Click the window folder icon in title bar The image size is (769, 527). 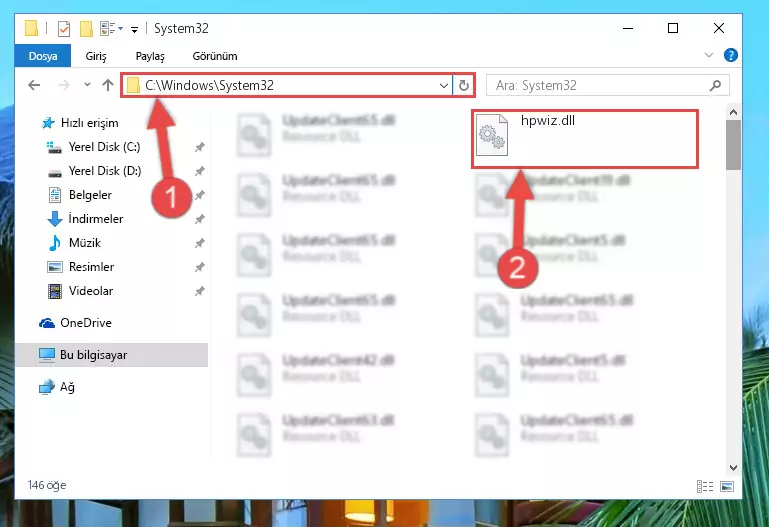(x=31, y=28)
